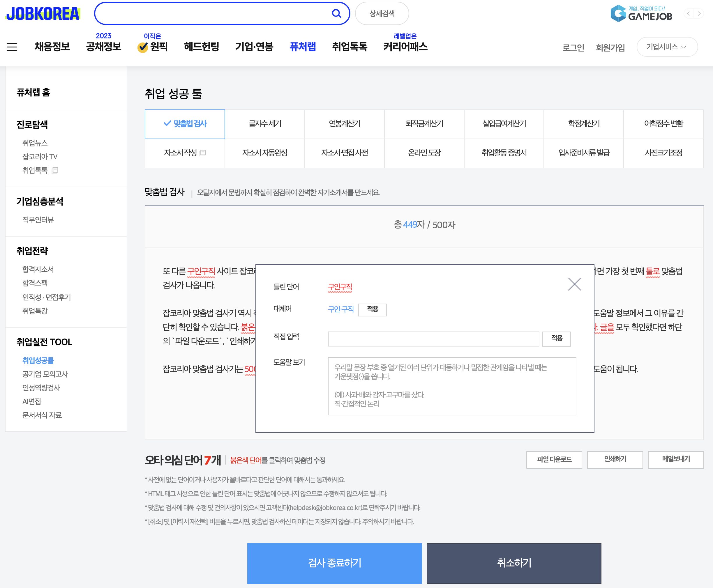The width and height of the screenshot is (713, 588).
Task: Click the 인쇄하기 button
Action: [615, 460]
